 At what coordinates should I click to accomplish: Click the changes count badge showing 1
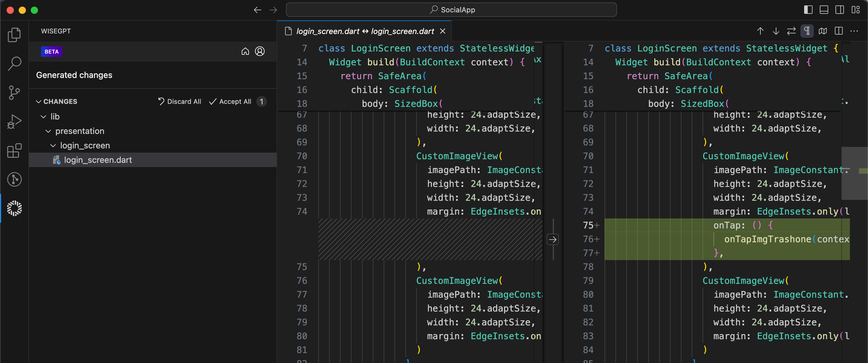(262, 101)
